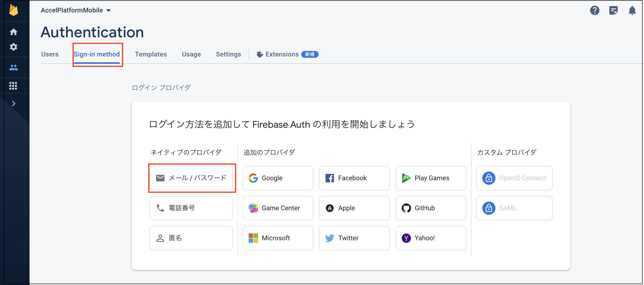Viewport: 644px width, 285px height.
Task: Expand the sidebar with chevron arrow
Action: pyautogui.click(x=14, y=104)
